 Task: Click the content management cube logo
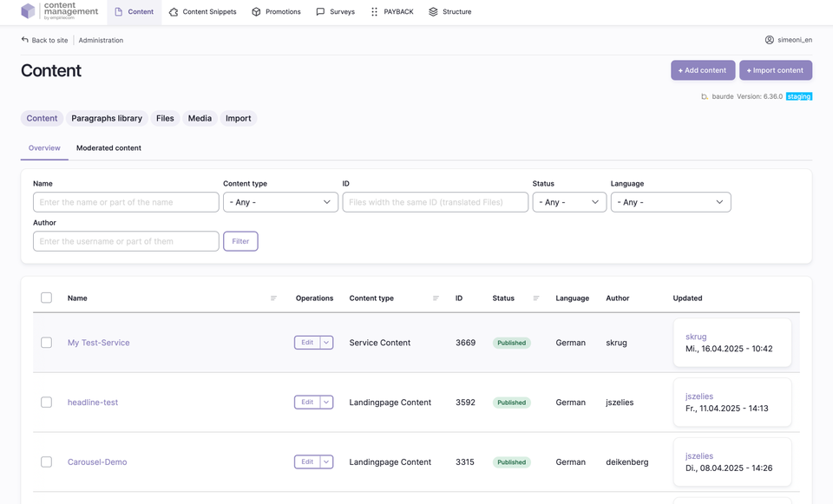(29, 11)
